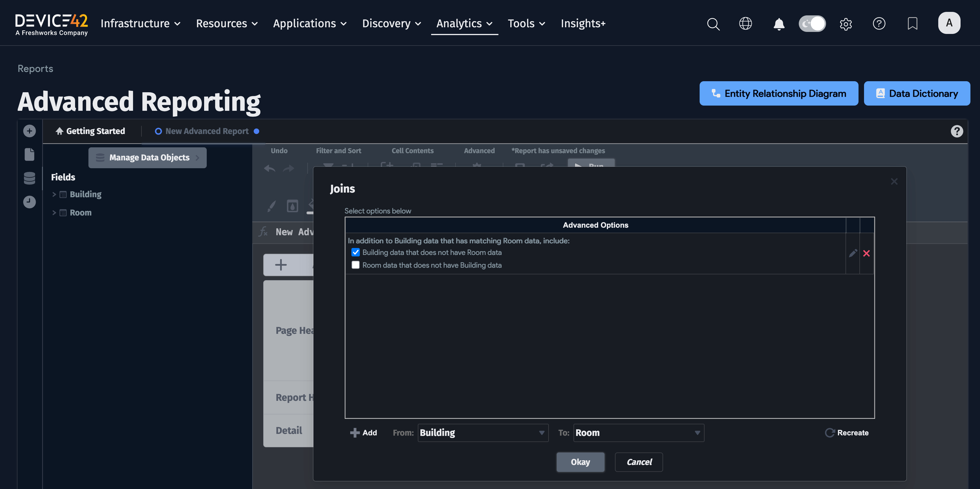The height and width of the screenshot is (489, 980).
Task: Click the report designer help icon
Action: pos(957,131)
